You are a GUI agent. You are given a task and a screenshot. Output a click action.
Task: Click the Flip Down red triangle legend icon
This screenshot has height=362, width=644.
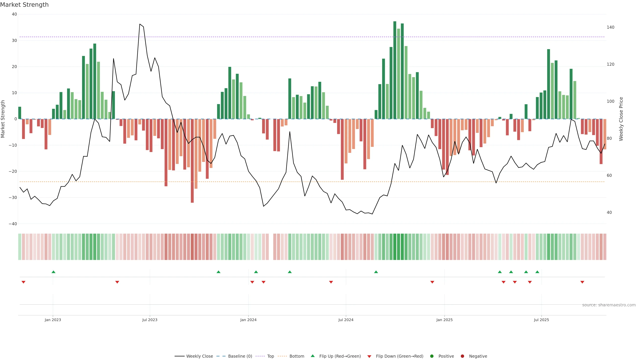pyautogui.click(x=369, y=356)
